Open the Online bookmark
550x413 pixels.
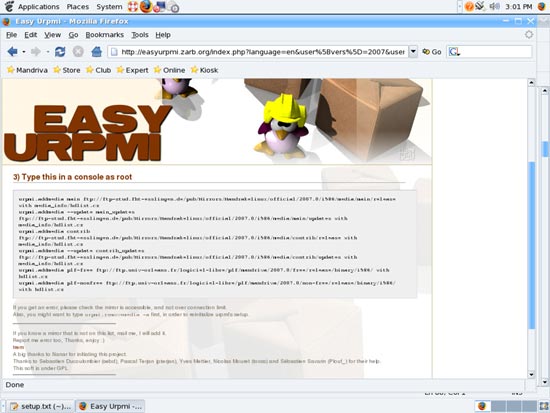point(169,70)
